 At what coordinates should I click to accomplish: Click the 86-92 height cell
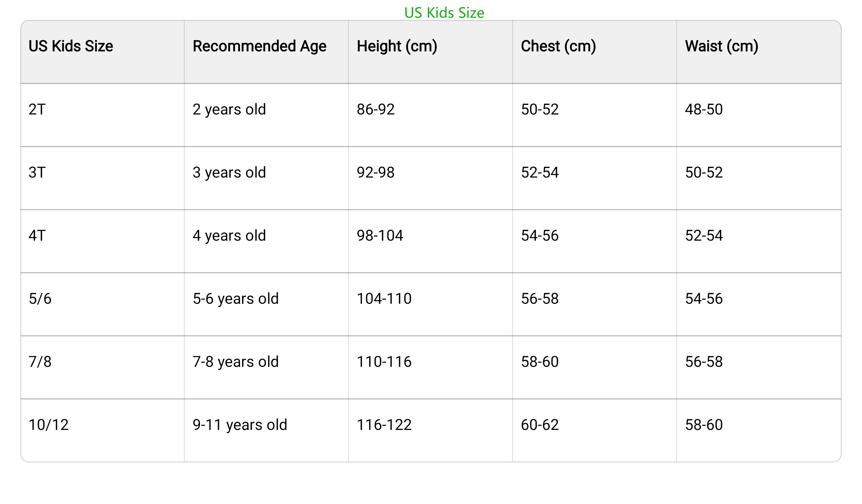(430, 115)
